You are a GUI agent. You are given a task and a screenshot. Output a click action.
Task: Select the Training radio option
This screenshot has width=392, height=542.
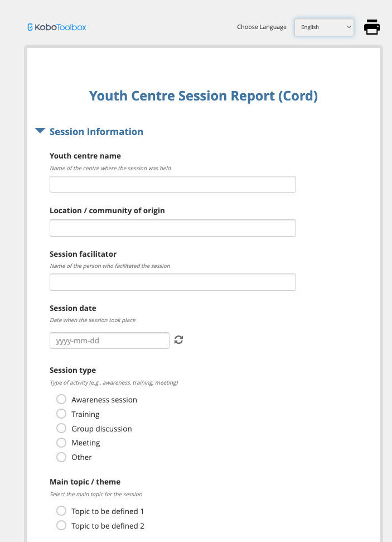point(61,414)
